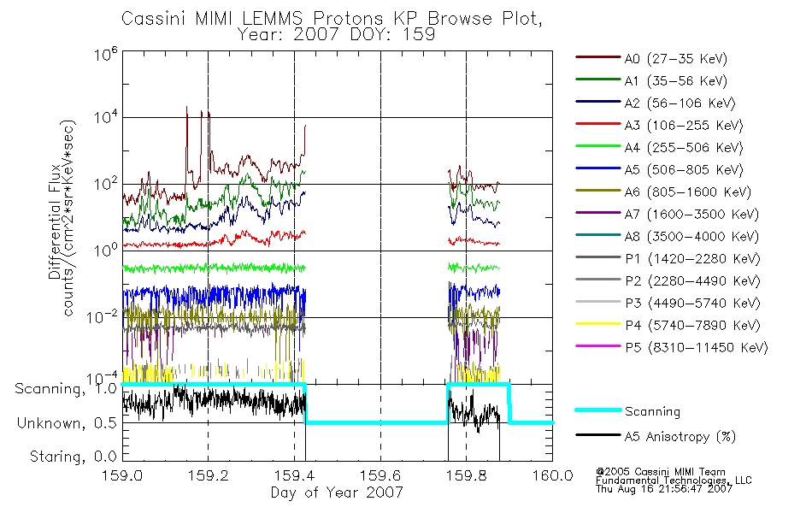Image resolution: width=812 pixels, height=513 pixels.
Task: Click the P4 (5740-7890 KeV) legend label
Action: (693, 326)
